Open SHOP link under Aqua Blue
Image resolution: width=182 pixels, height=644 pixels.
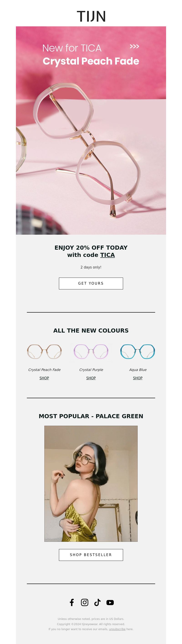pyautogui.click(x=138, y=378)
